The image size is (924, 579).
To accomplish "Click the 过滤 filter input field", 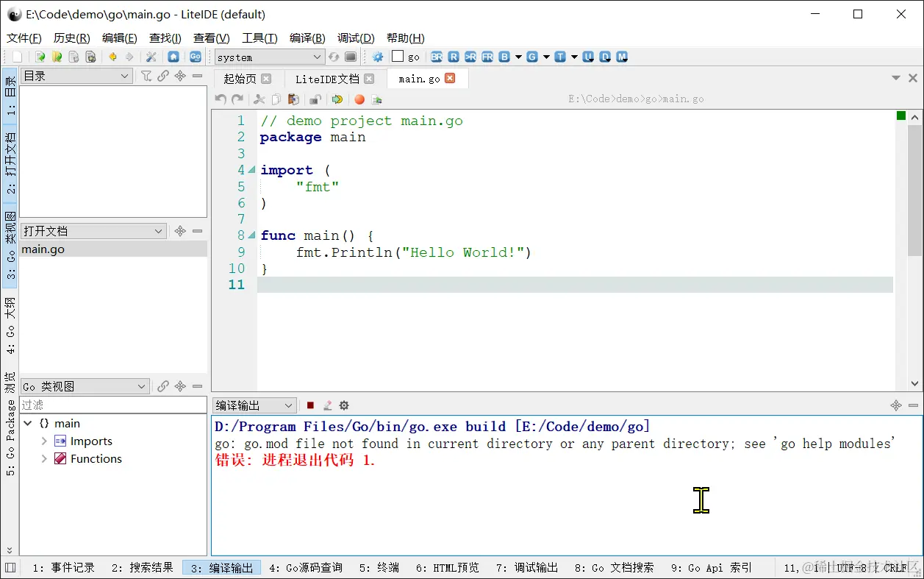I will (113, 405).
